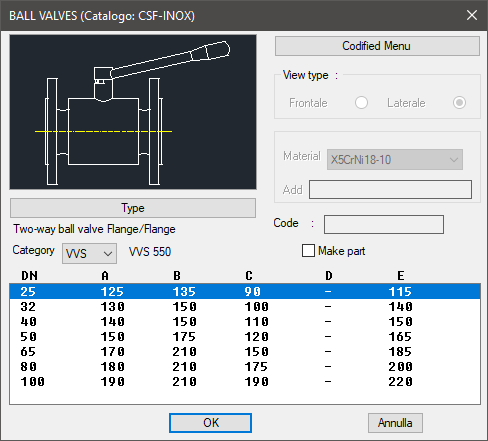Enable the Make part checkbox
The image size is (488, 441).
point(308,251)
